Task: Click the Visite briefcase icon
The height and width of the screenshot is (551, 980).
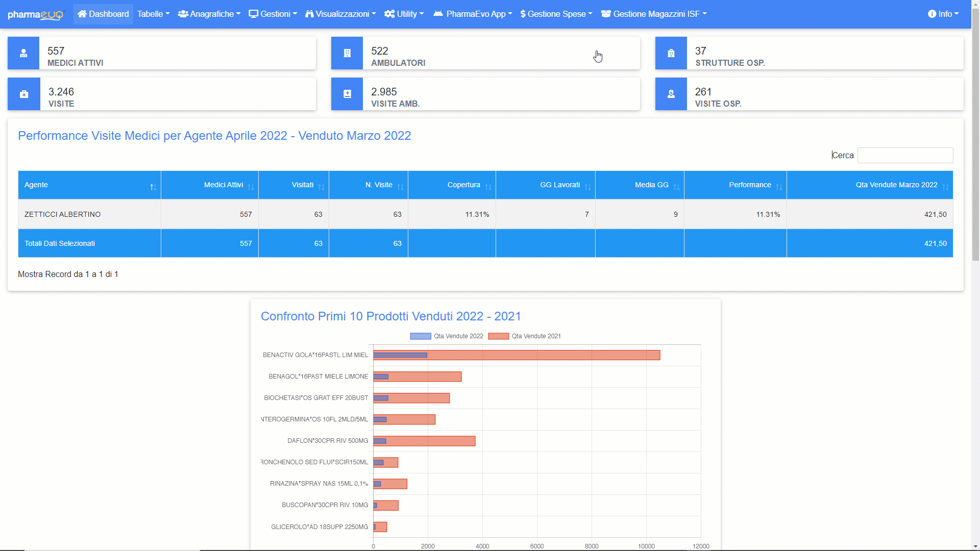Action: (x=24, y=94)
